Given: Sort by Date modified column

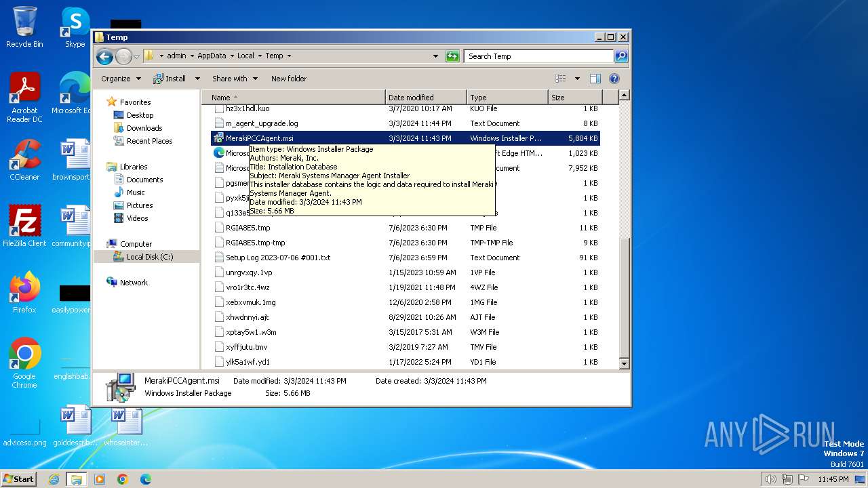Looking at the screenshot, I should click(x=426, y=98).
